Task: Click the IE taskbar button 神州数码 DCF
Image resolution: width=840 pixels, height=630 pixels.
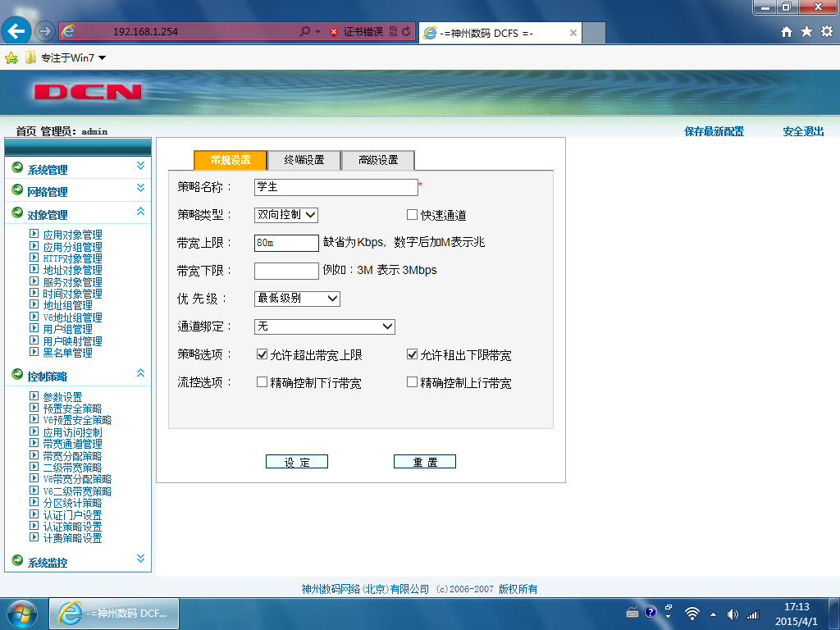Action: (x=115, y=614)
